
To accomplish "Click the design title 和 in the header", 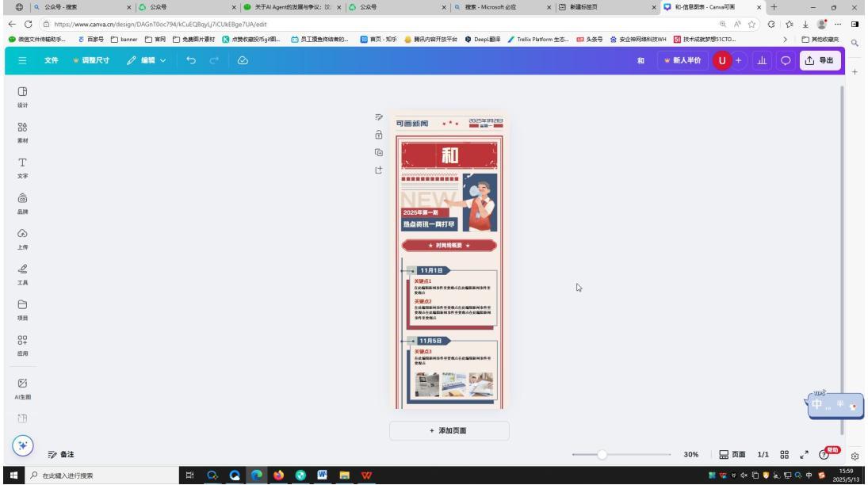I will (x=640, y=60).
